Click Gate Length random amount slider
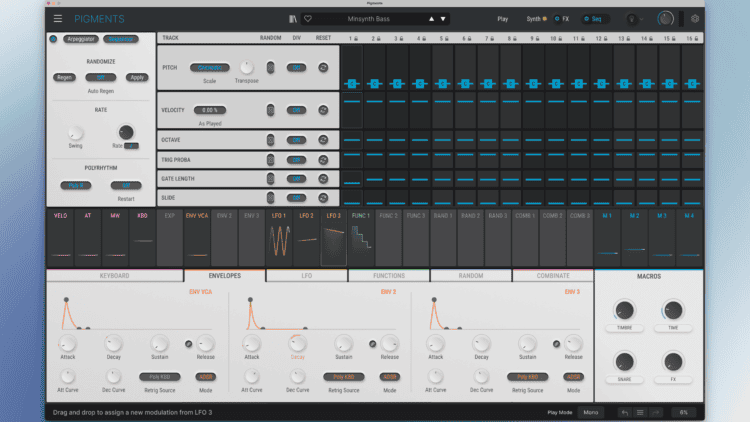 click(270, 178)
